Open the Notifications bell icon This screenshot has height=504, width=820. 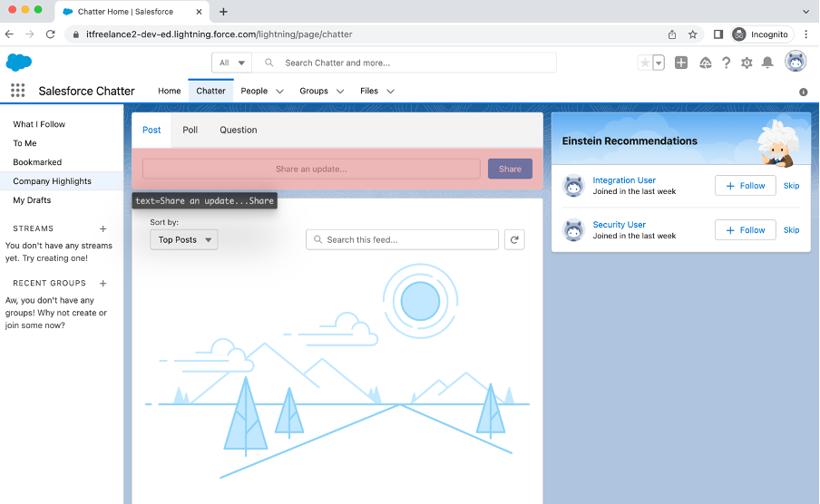tap(767, 63)
